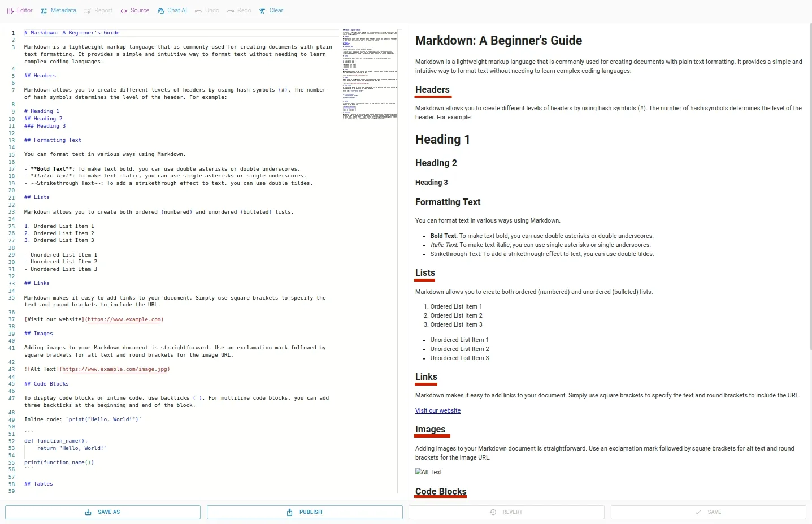Switch to the Metadata tab label
The image size is (812, 524).
[x=63, y=11]
